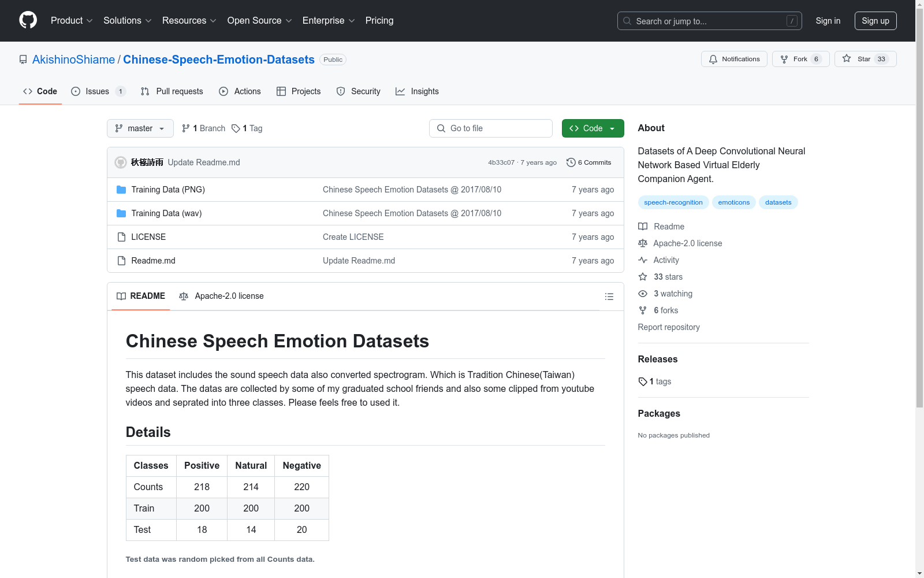Click the fork icon beside 6 forks
924x578 pixels.
pos(643,310)
